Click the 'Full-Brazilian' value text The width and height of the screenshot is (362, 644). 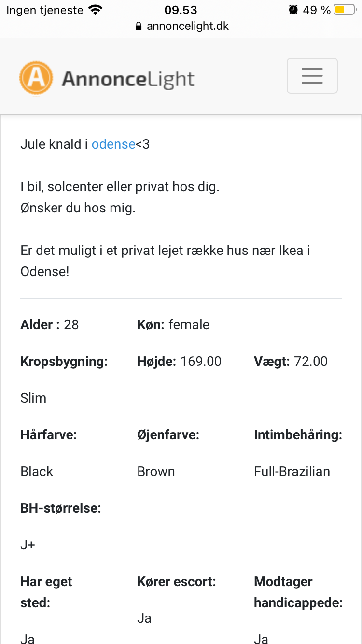pyautogui.click(x=292, y=471)
